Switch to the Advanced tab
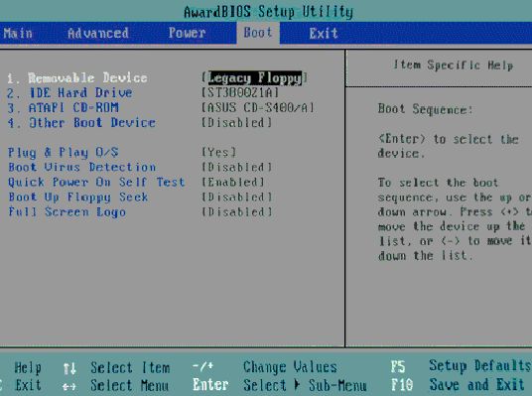Viewport: 532px width, 396px height. click(x=97, y=34)
